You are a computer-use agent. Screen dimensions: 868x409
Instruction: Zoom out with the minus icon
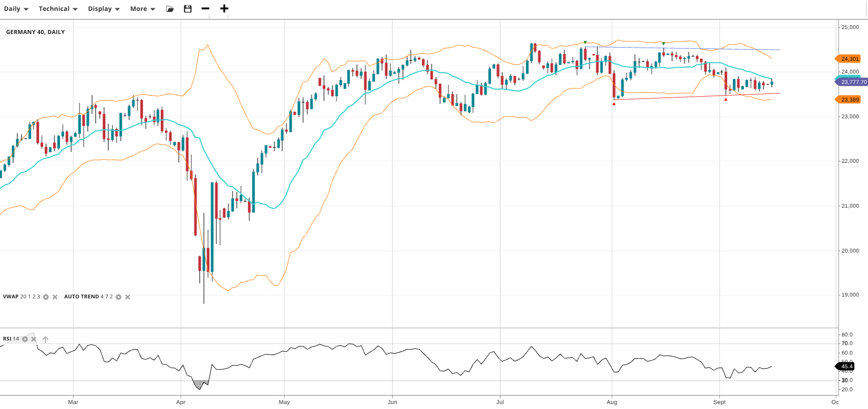205,9
